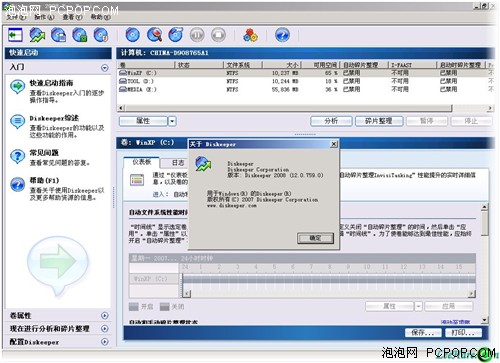Click the grey pause toolbar icon
Viewport: 500px width, 363px height.
[197, 35]
